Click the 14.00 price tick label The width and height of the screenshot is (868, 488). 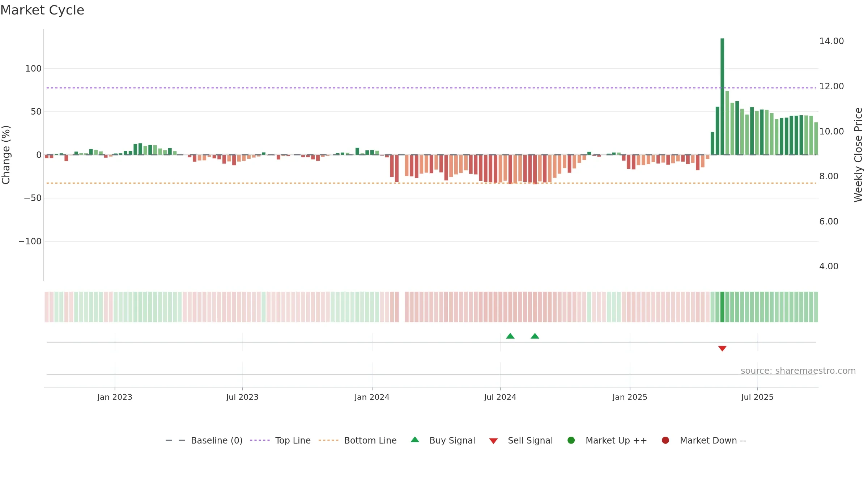[x=831, y=41]
